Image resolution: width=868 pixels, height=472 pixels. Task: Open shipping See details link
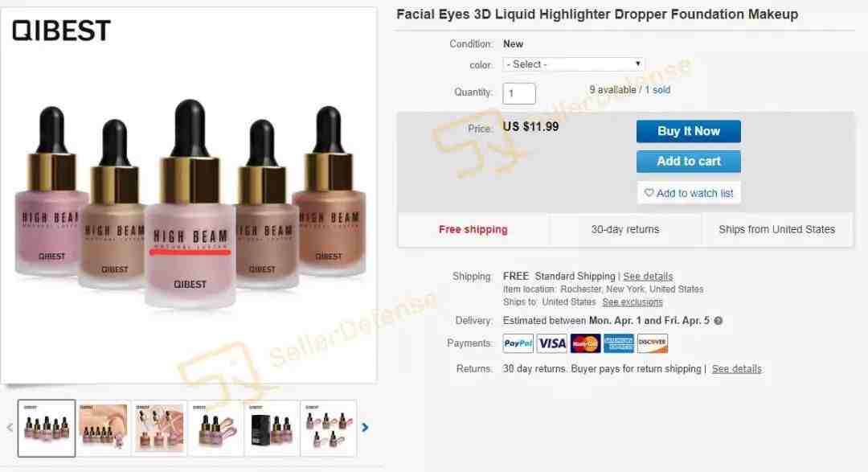click(649, 276)
